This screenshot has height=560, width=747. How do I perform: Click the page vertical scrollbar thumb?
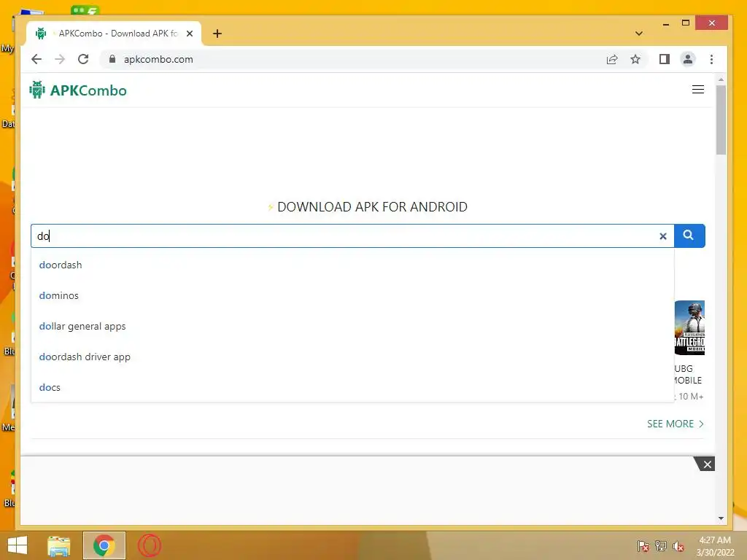pos(721,120)
